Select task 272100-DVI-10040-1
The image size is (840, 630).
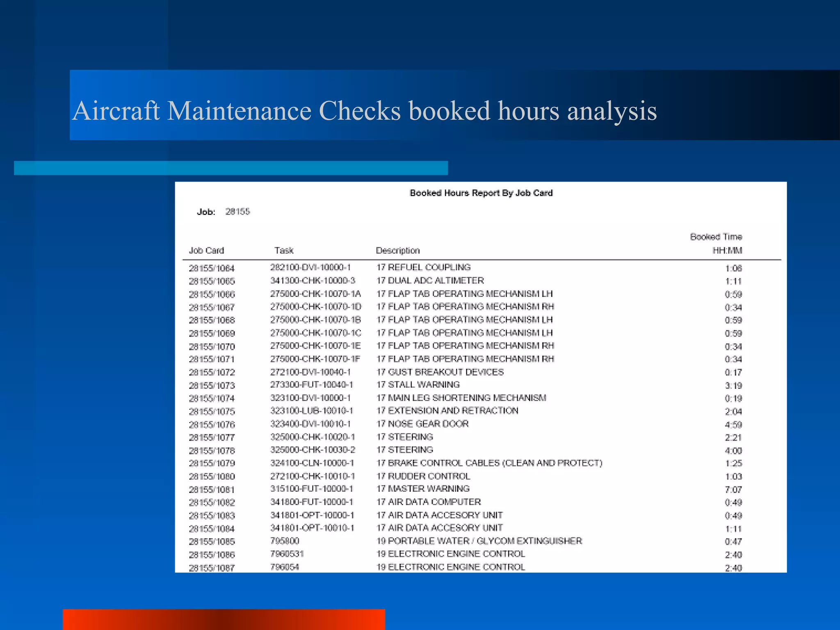tap(310, 372)
